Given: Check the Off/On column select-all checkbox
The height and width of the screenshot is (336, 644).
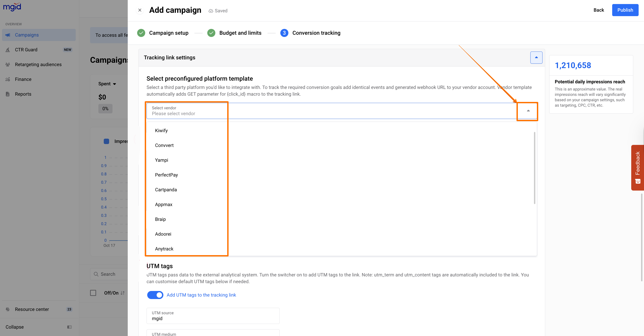Looking at the screenshot, I should 93,293.
